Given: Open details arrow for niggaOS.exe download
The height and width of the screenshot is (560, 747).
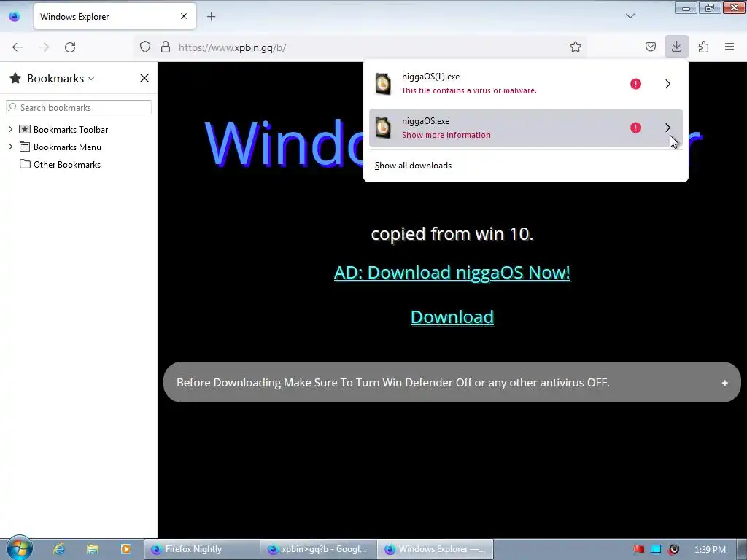Looking at the screenshot, I should click(667, 128).
